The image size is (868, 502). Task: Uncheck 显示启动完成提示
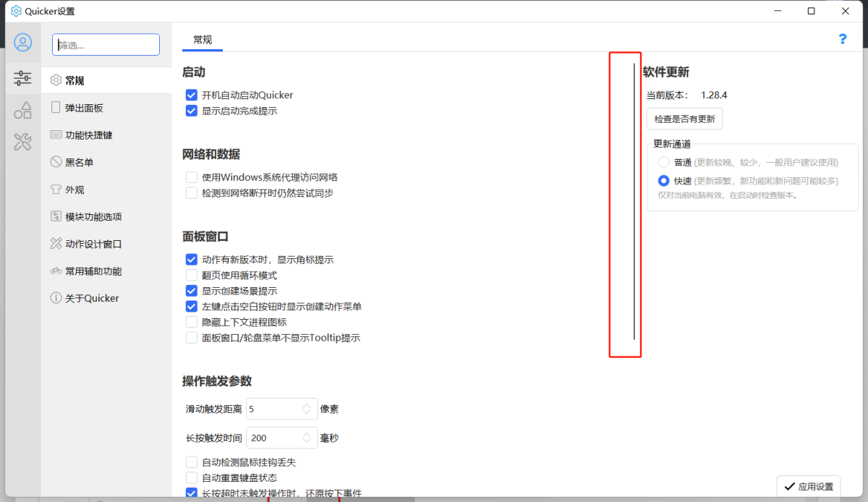(x=192, y=111)
